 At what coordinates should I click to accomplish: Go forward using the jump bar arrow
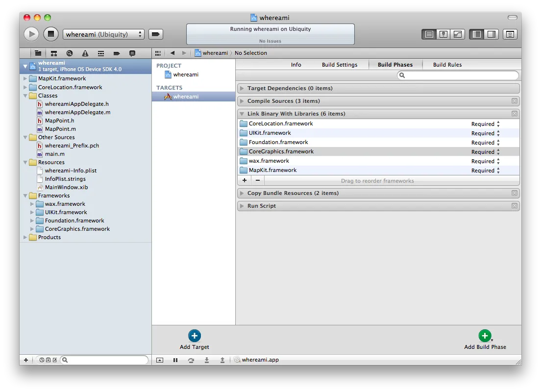pyautogui.click(x=184, y=53)
